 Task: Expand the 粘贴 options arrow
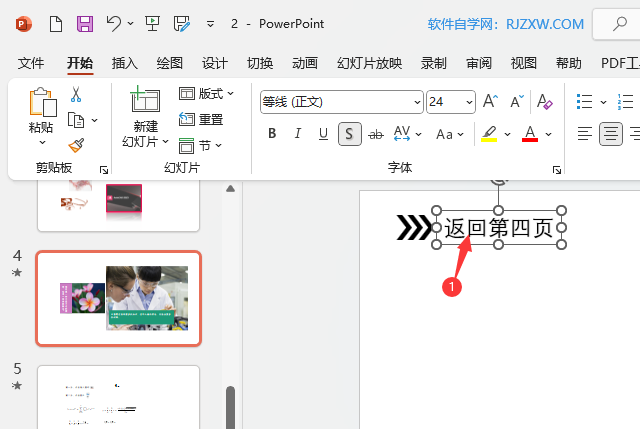(42, 142)
